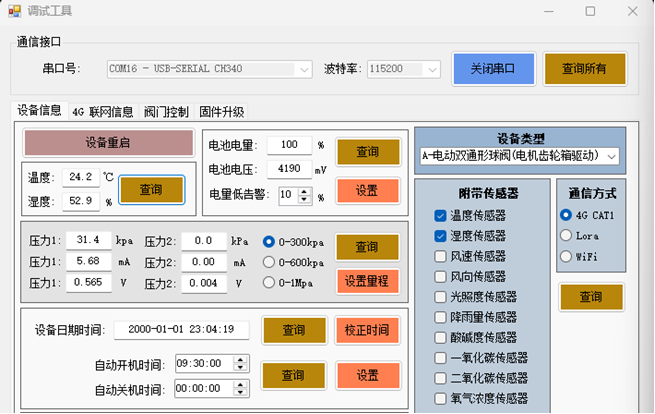Screen dimensions: 655x414
Task: Click the 设备日期时间 field
Action: 182,330
